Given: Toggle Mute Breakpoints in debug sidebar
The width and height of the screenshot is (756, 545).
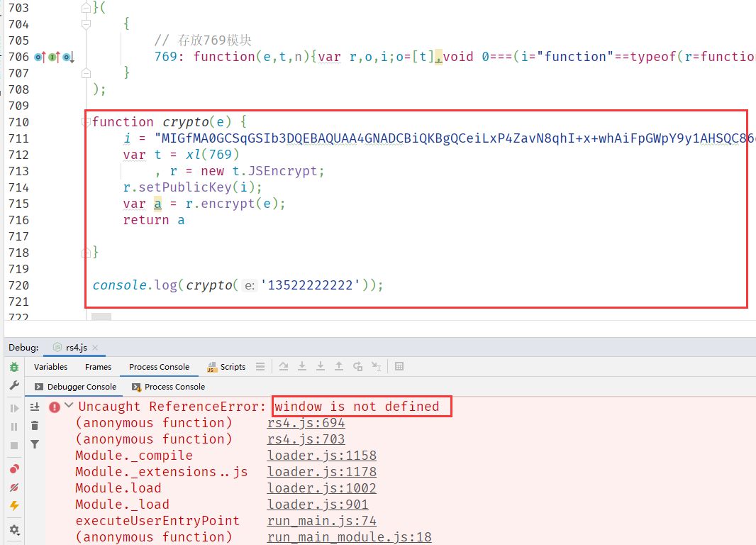Looking at the screenshot, I should (x=14, y=488).
